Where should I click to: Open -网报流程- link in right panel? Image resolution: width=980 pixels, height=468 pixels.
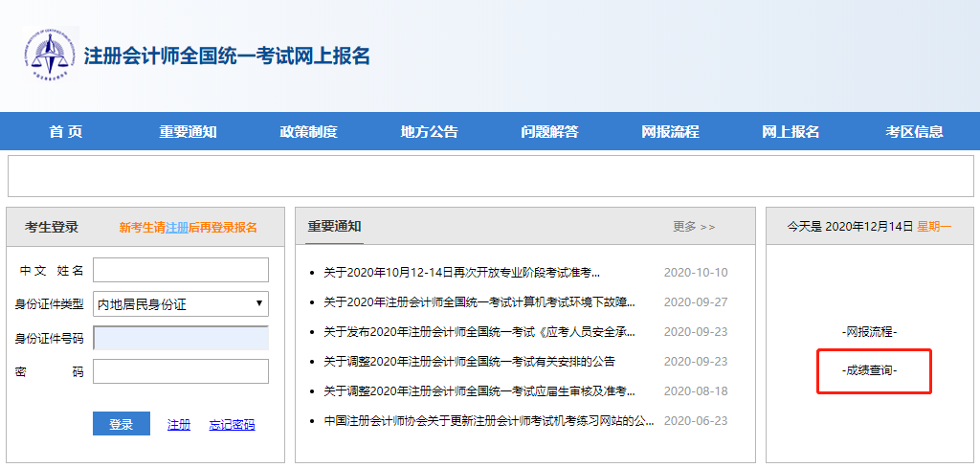(870, 331)
